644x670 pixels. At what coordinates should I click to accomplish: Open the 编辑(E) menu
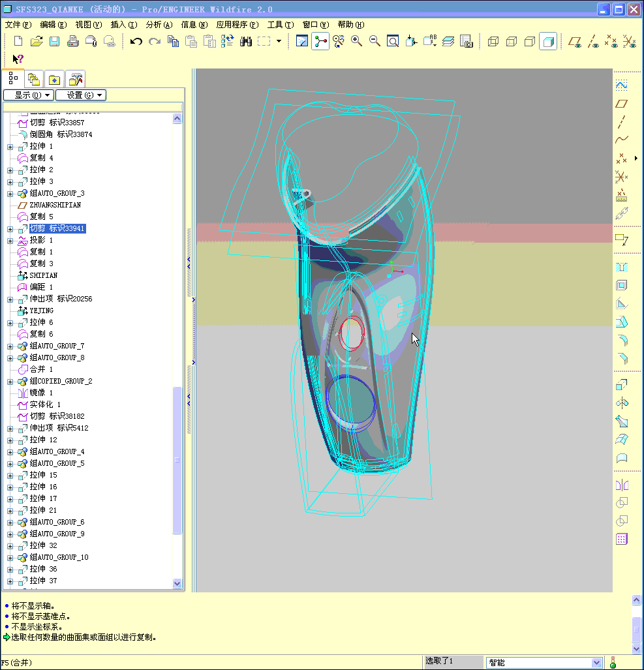click(54, 25)
